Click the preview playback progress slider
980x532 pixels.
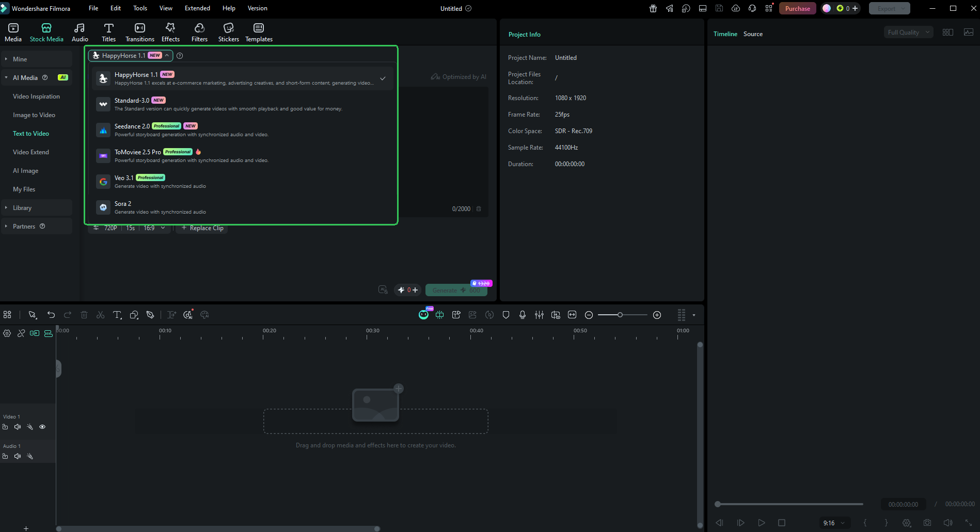coord(790,504)
